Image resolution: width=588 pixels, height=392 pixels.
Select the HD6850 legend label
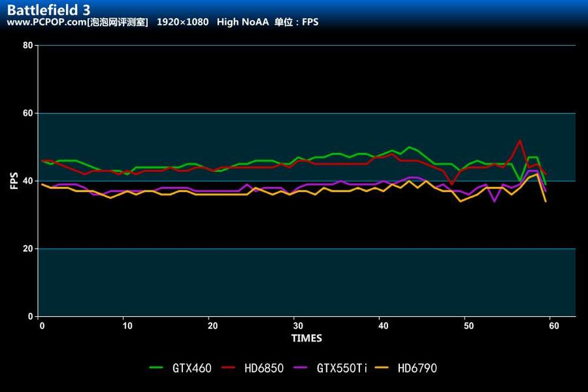tap(263, 368)
